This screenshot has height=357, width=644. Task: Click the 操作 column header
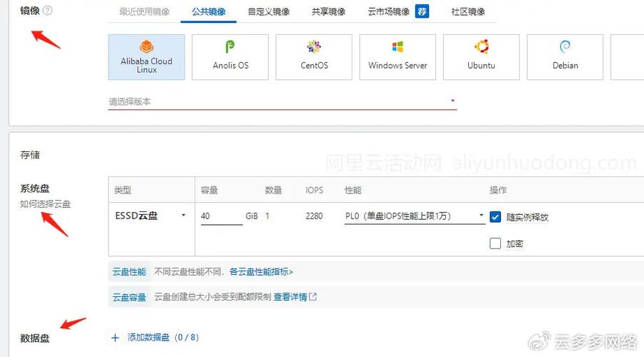pos(498,190)
